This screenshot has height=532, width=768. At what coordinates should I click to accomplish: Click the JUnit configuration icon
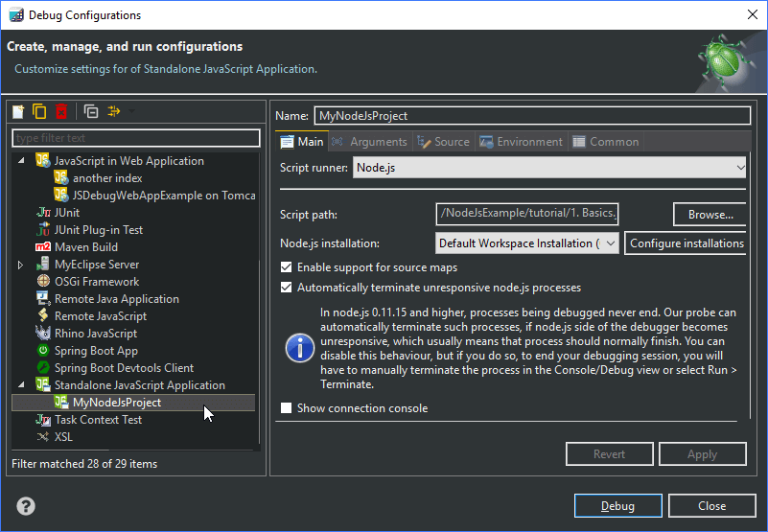43,212
